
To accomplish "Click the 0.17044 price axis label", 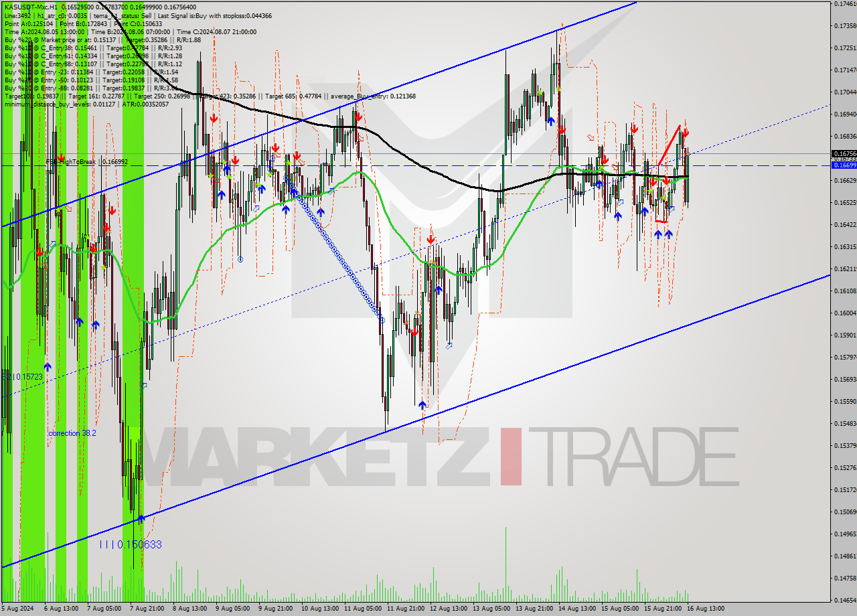I will (x=845, y=92).
